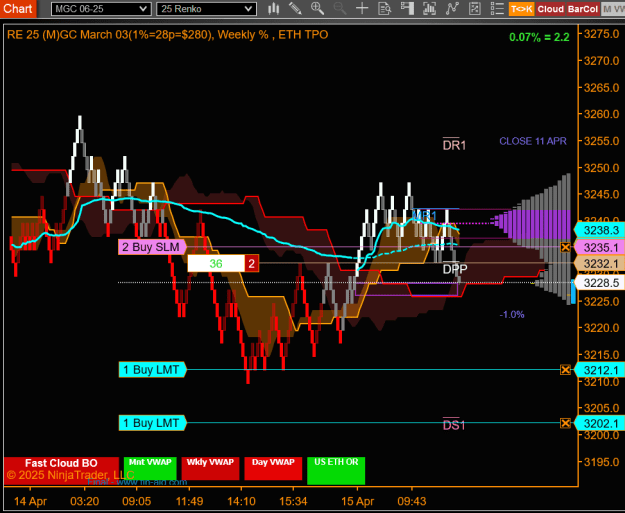Click the 11:49 time axis label
Viewport: 625px width, 513px height.
pos(189,501)
